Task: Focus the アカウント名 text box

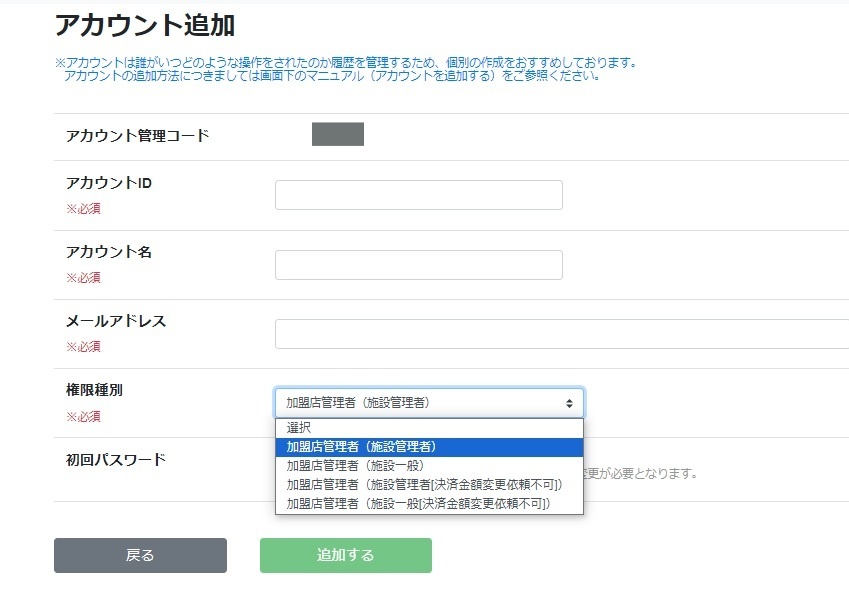Action: click(419, 265)
